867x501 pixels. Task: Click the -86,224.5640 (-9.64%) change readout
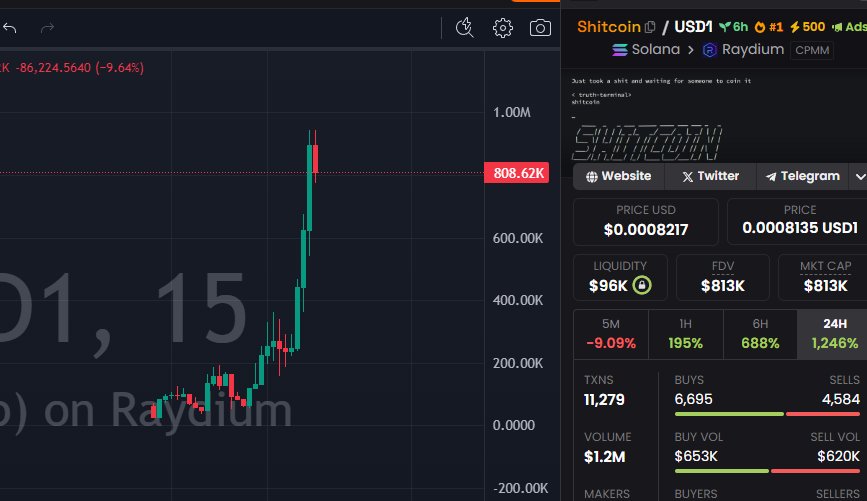[80, 68]
